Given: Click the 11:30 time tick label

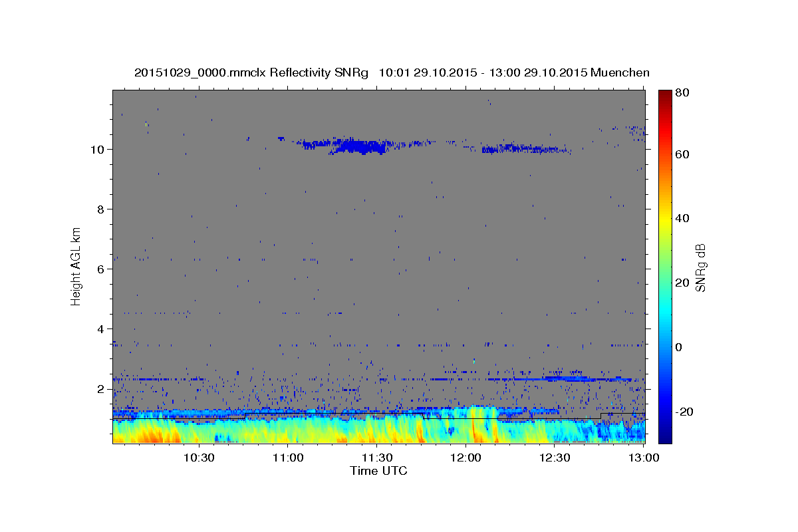Looking at the screenshot, I should coord(376,458).
